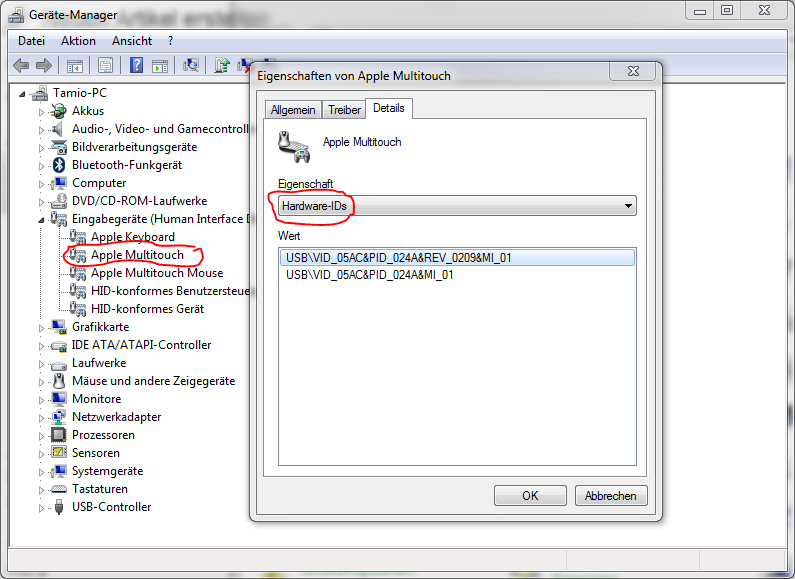Click the properties sheet toolbar icon

pos(105,65)
